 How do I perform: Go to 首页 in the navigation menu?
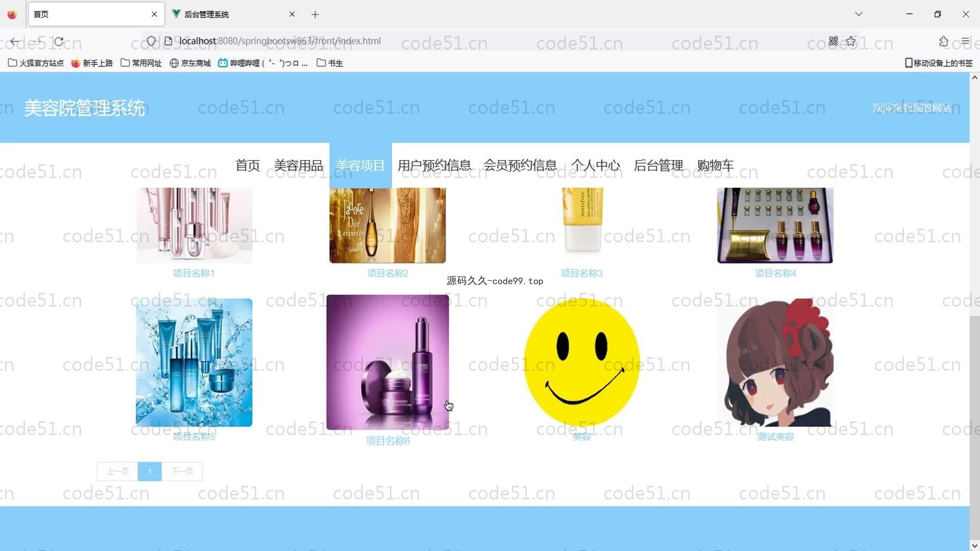pyautogui.click(x=248, y=165)
